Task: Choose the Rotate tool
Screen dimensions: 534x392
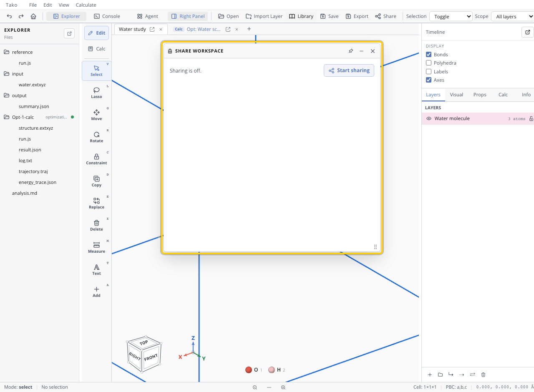Action: click(x=96, y=137)
